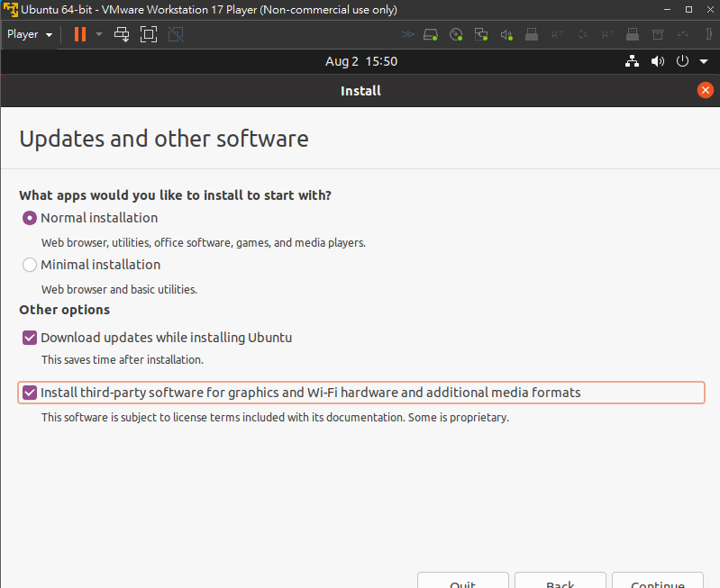Select Normal installation
Screen dimensions: 720x588
(x=90, y=218)
